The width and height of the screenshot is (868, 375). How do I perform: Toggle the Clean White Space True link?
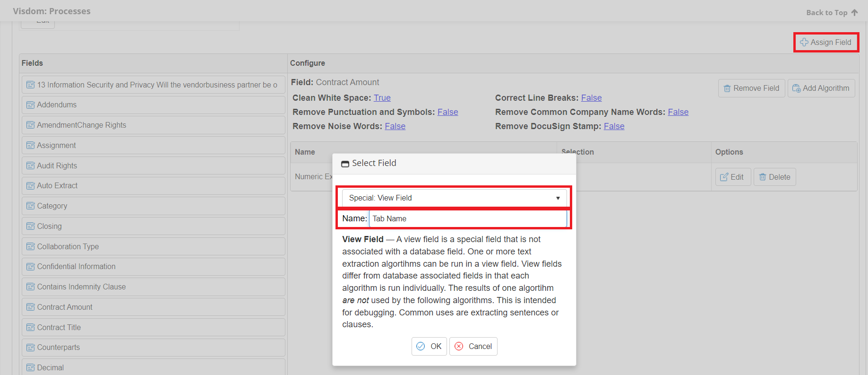point(382,98)
